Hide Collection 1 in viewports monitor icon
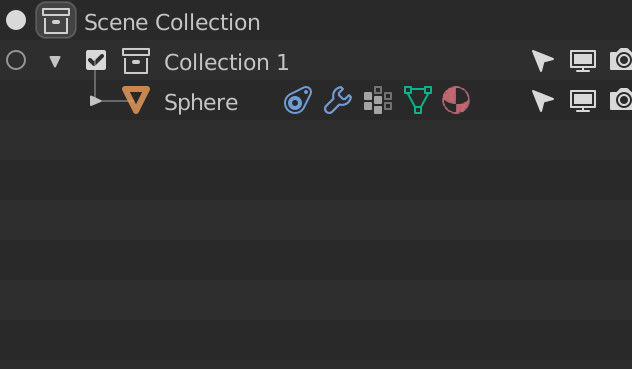Viewport: 632px width, 369px height. (x=583, y=61)
